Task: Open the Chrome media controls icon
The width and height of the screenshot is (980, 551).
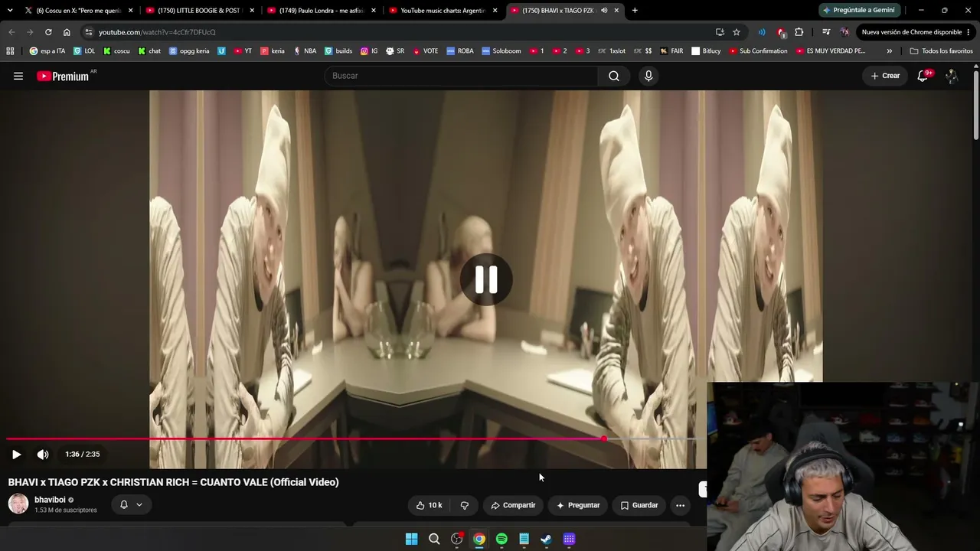Action: coord(826,32)
